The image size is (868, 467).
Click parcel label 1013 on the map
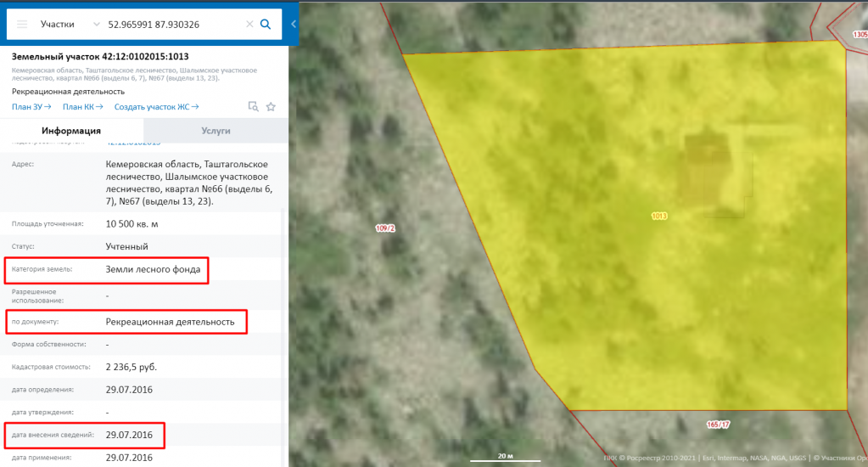click(x=658, y=216)
